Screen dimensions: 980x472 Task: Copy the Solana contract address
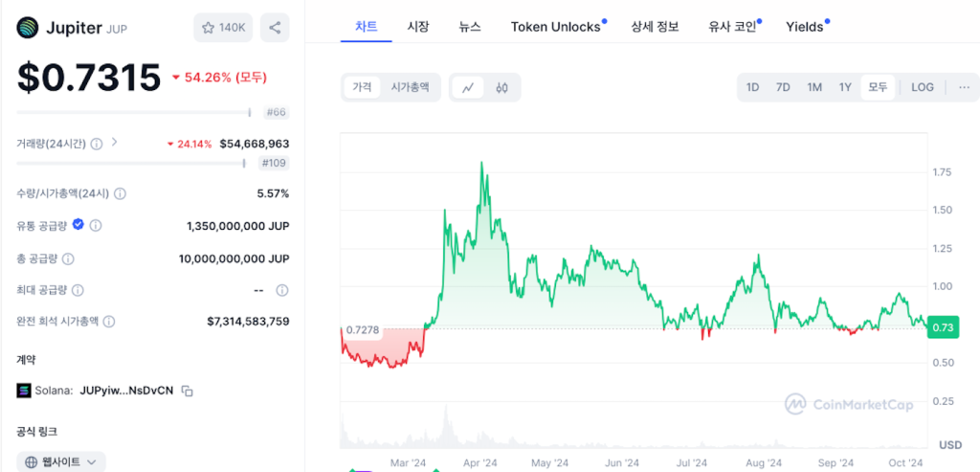187,391
